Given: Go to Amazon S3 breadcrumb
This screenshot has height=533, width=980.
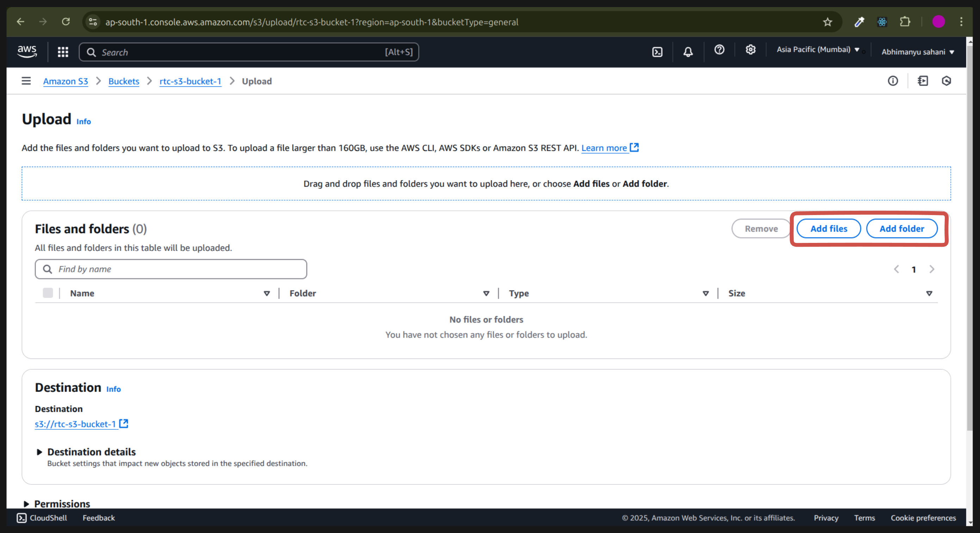Looking at the screenshot, I should (66, 81).
